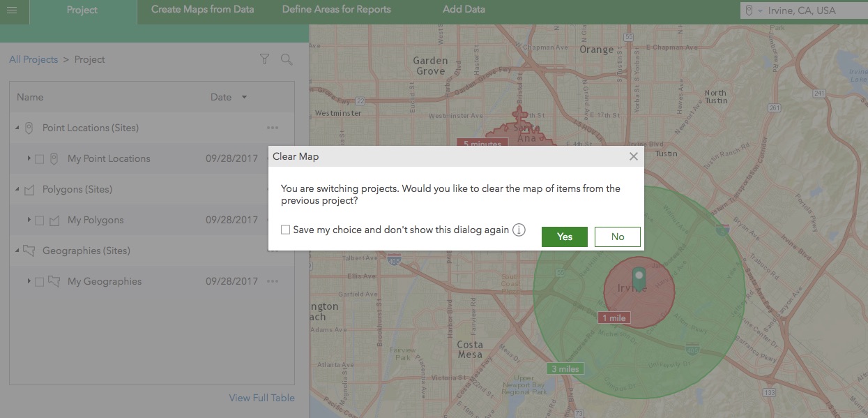Expand the My Point Locations row

[29, 158]
